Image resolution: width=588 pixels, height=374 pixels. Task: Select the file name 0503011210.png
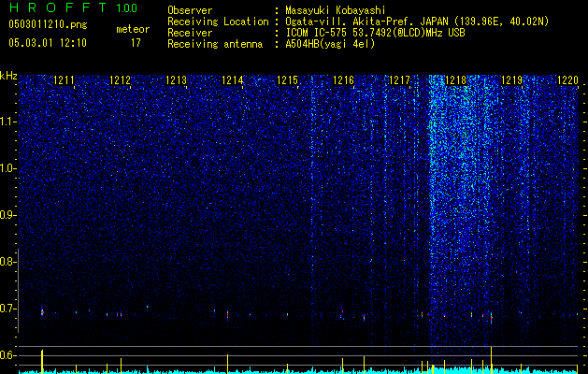[48, 25]
